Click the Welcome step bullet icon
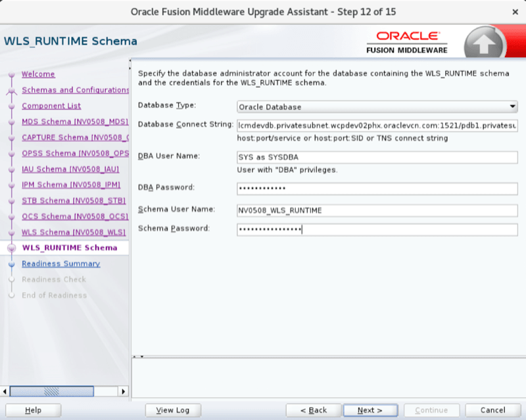526x420 pixels. (x=12, y=74)
